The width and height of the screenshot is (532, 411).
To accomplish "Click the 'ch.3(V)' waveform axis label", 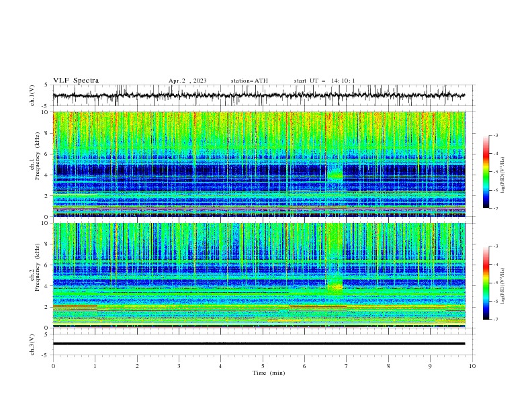I will pyautogui.click(x=32, y=345).
